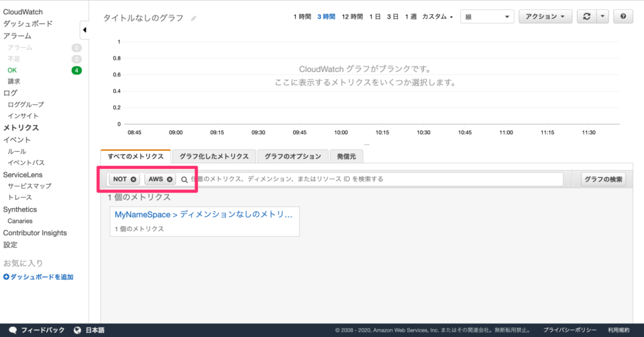Open 利用規約 footer link
Image resolution: width=644 pixels, height=337 pixels.
(619, 330)
